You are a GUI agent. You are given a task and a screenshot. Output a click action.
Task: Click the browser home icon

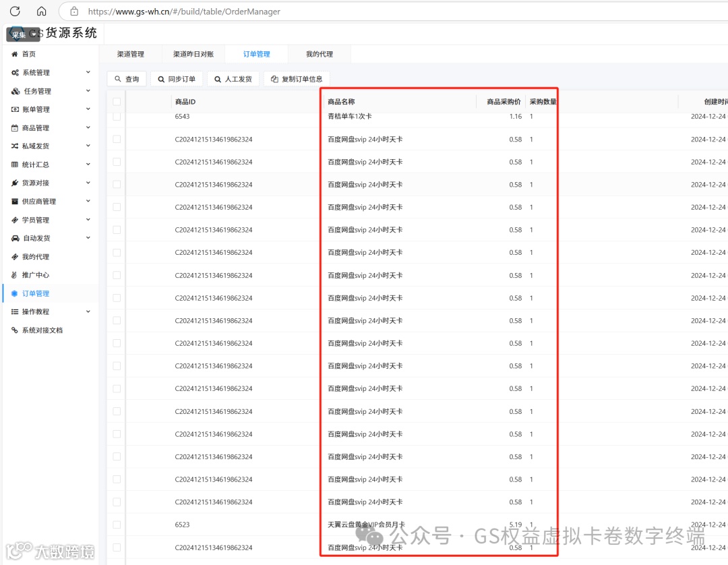[x=41, y=11]
